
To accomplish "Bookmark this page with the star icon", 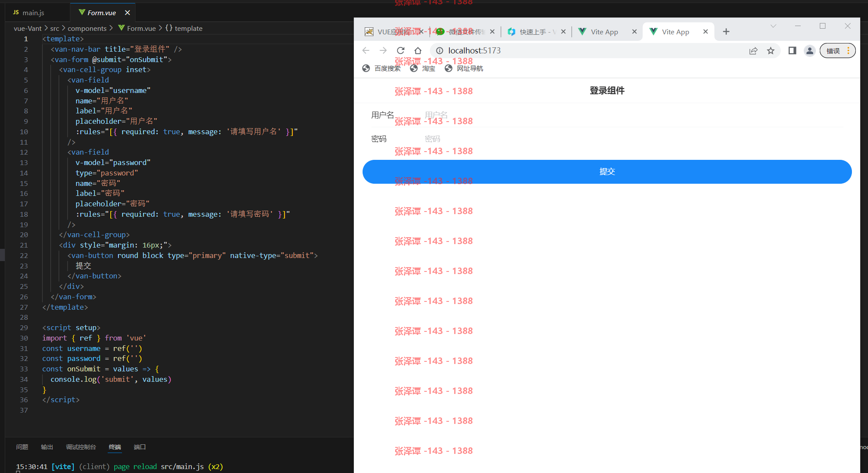I will pyautogui.click(x=771, y=50).
